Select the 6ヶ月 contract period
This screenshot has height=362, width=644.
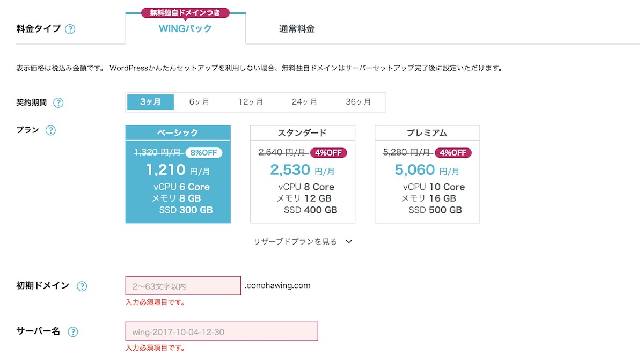(x=199, y=102)
